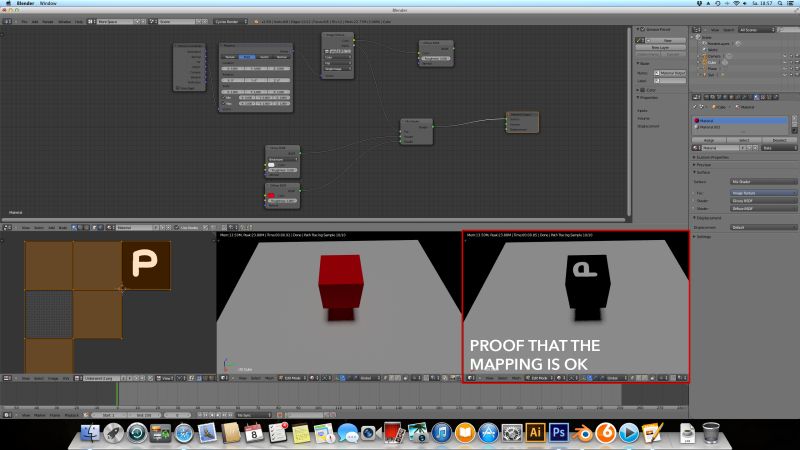Click the node editor type icon
Screen dimensions: 800x450
tap(7, 228)
